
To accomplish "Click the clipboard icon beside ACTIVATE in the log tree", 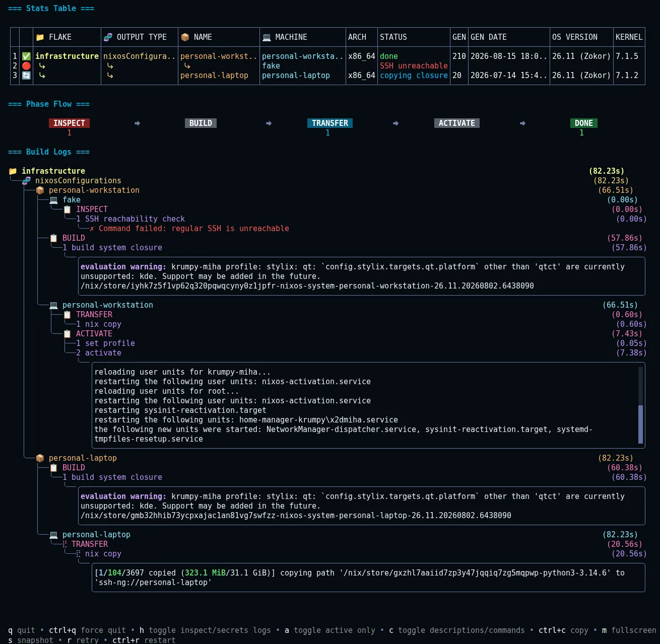I will (67, 334).
